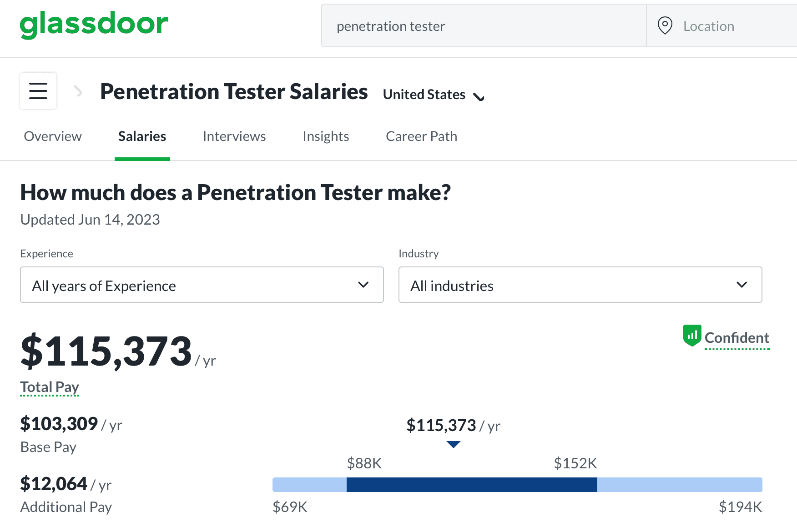
Task: Click the $12,064 additional pay value
Action: click(54, 484)
